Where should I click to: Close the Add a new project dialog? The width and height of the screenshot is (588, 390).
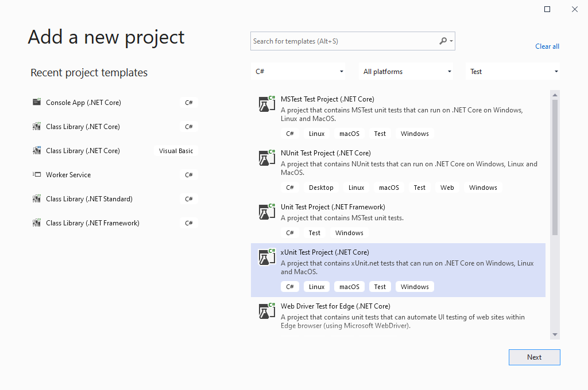pyautogui.click(x=574, y=9)
